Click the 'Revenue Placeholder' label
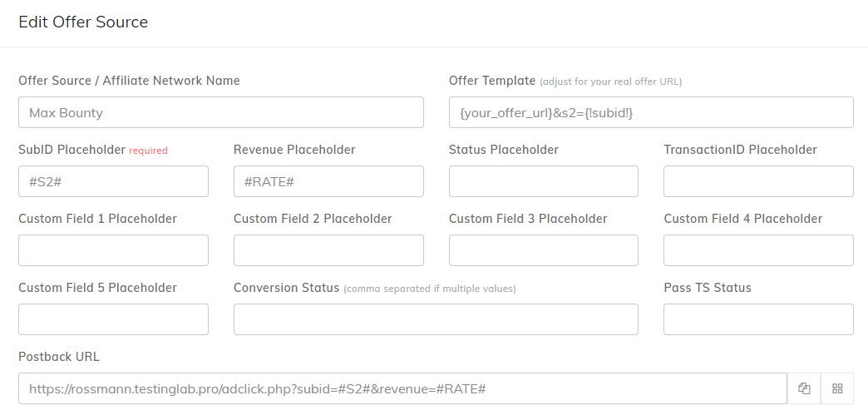Image resolution: width=868 pixels, height=415 pixels. pyautogui.click(x=294, y=150)
